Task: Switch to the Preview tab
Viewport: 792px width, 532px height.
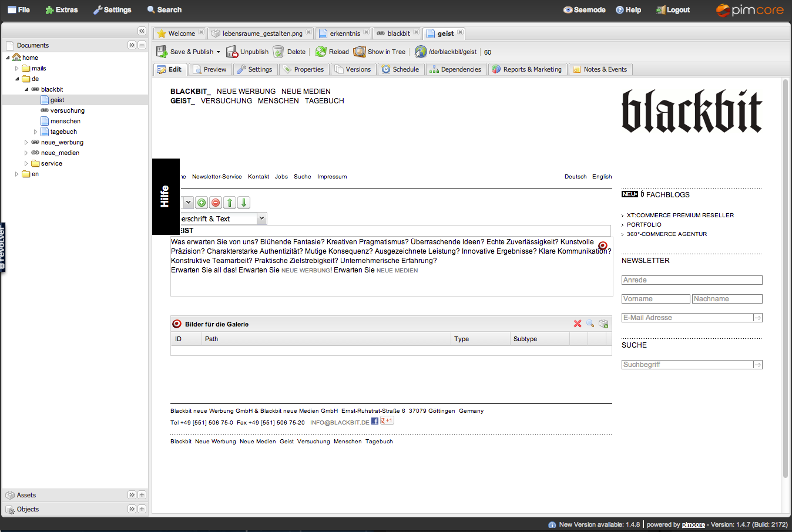Action: click(210, 69)
